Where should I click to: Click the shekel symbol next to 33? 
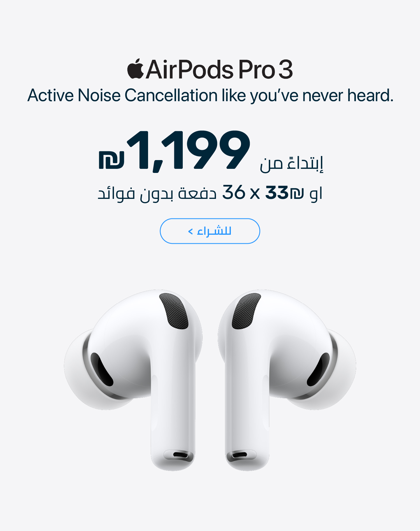click(297, 193)
